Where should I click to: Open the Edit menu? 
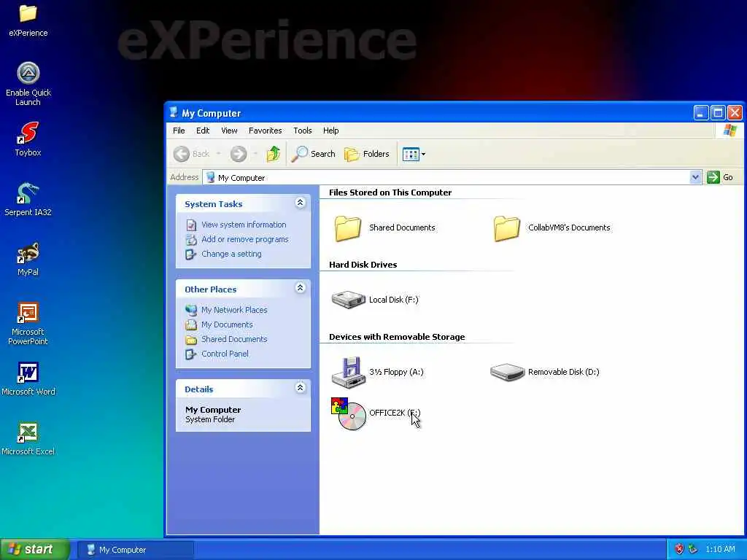point(203,131)
